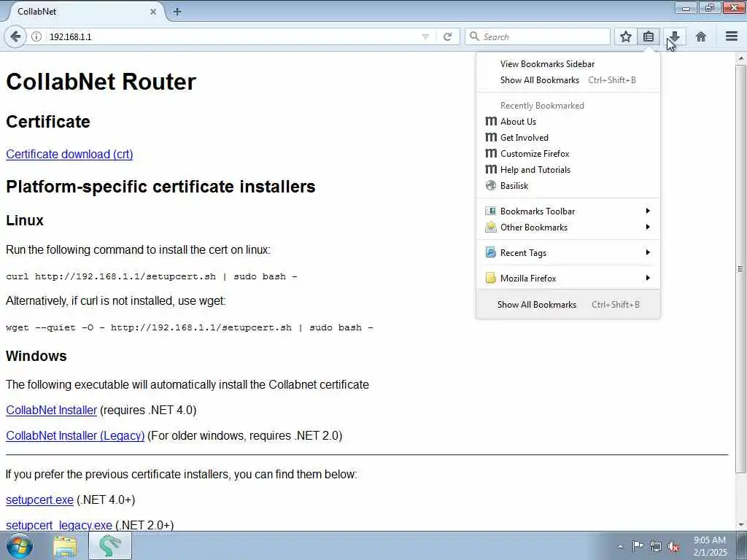747x560 pixels.
Task: Toggle the bookmarks menu button
Action: pyautogui.click(x=649, y=36)
